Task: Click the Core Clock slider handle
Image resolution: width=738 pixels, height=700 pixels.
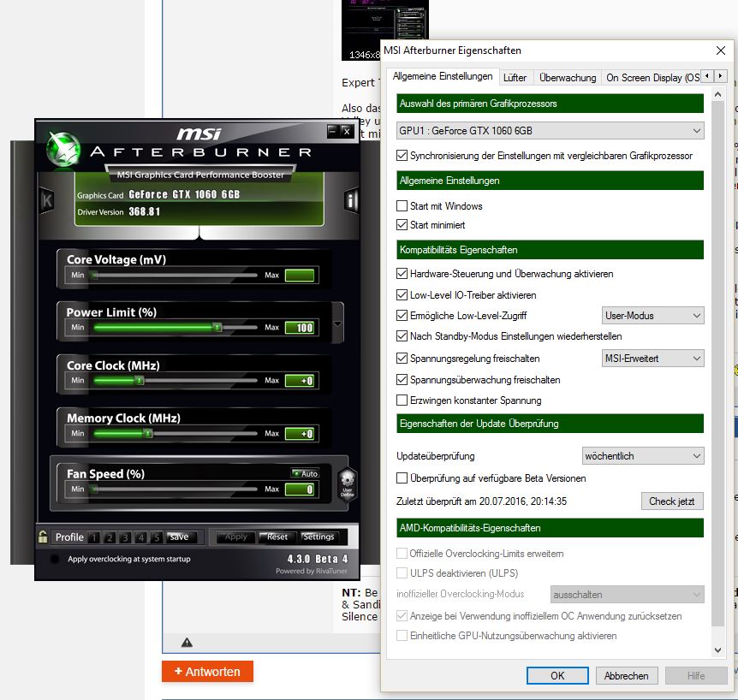Action: pos(140,380)
